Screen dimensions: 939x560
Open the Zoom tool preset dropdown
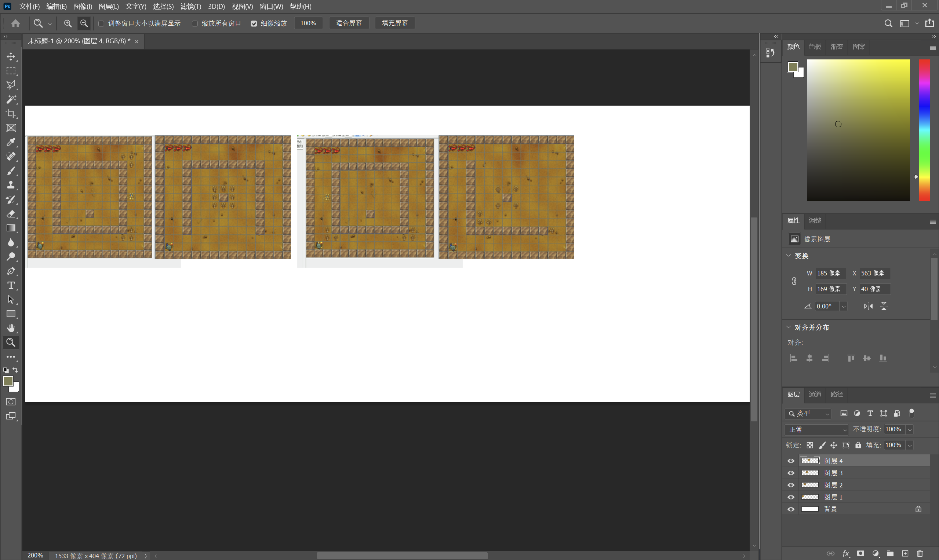coord(50,24)
